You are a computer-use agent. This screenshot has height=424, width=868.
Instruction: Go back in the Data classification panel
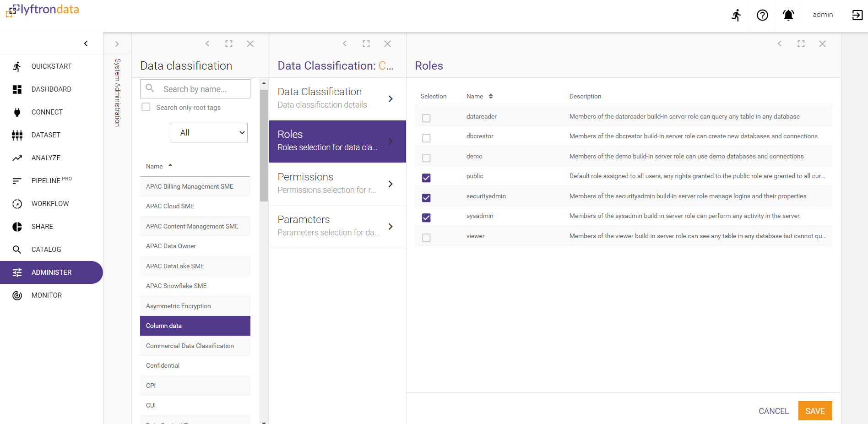[207, 44]
